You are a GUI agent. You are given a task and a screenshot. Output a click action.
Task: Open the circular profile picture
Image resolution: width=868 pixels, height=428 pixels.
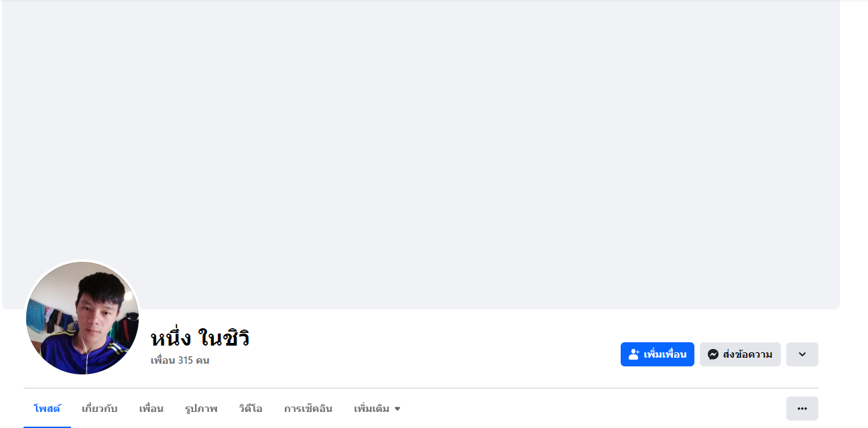click(82, 318)
